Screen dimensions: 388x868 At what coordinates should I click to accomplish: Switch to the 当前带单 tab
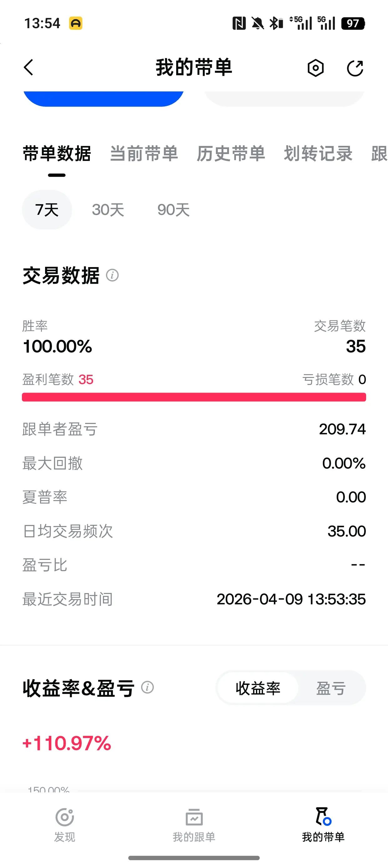pos(144,154)
